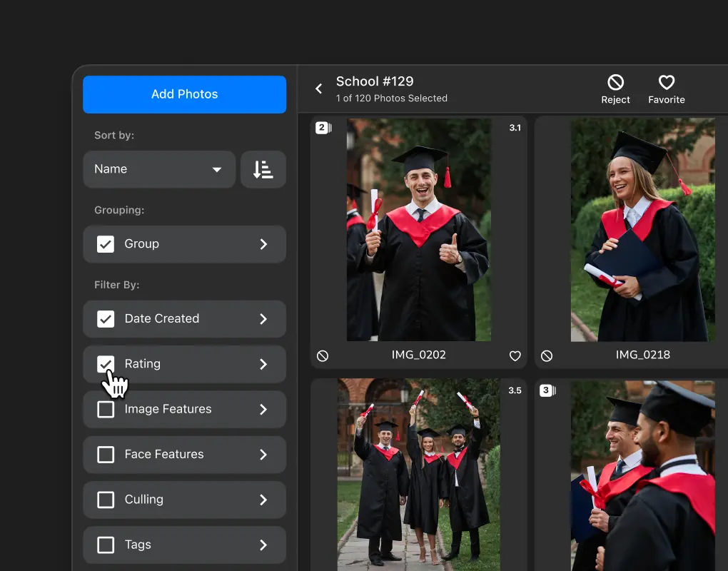Image resolution: width=728 pixels, height=571 pixels.
Task: Expand the Tags filter chevron
Action: tap(263, 545)
